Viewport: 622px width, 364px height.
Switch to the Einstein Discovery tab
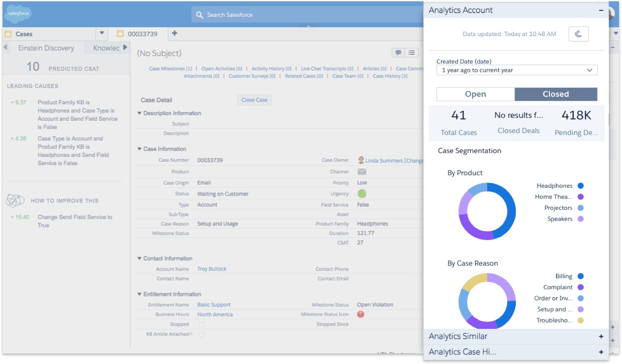click(x=46, y=48)
